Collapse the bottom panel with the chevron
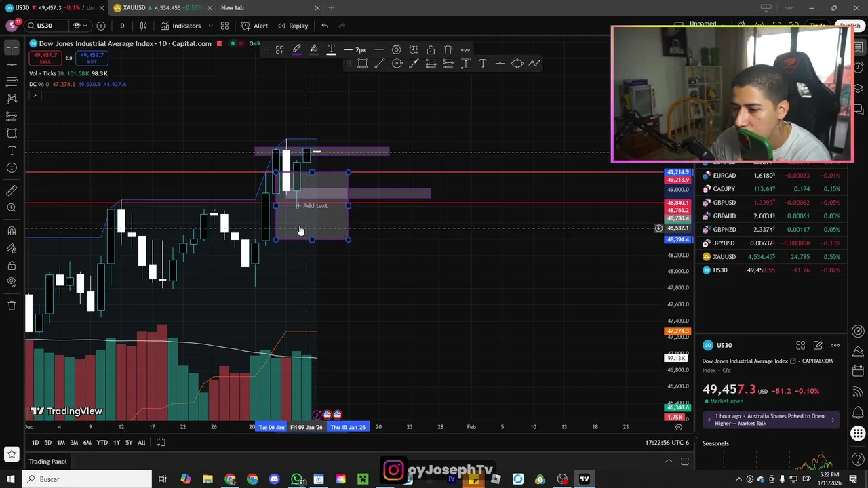The height and width of the screenshot is (488, 868). coord(668,462)
